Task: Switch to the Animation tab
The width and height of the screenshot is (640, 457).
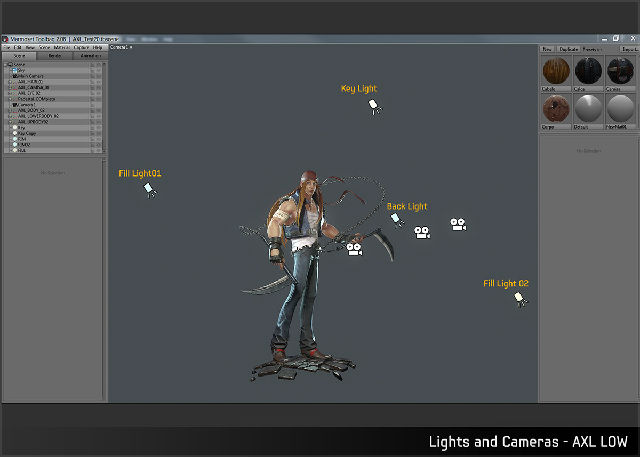Action: point(90,55)
